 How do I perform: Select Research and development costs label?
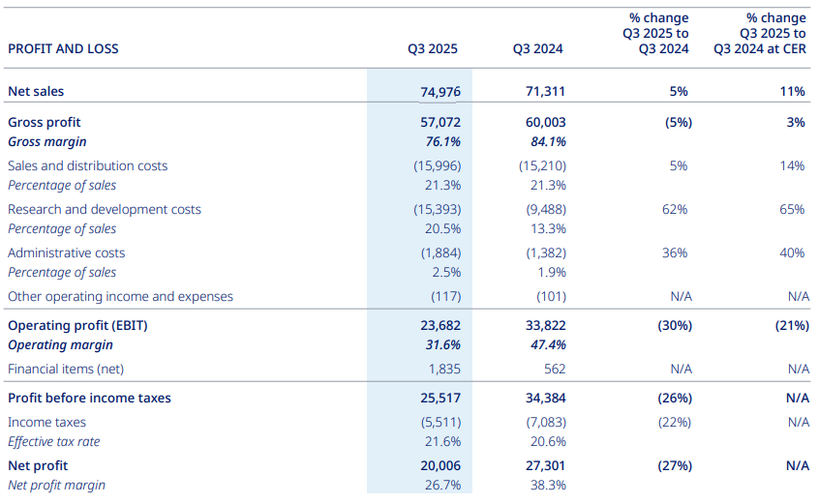tap(105, 210)
